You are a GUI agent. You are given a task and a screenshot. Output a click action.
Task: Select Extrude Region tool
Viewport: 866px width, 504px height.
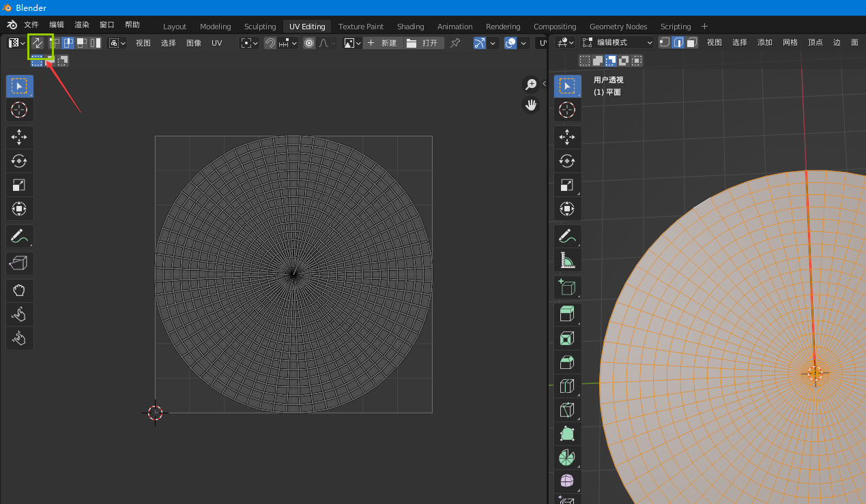[x=567, y=314]
